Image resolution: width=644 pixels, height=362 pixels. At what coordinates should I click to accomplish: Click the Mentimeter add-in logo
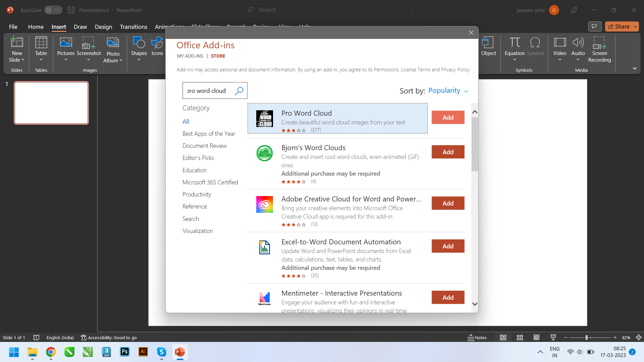[265, 298]
